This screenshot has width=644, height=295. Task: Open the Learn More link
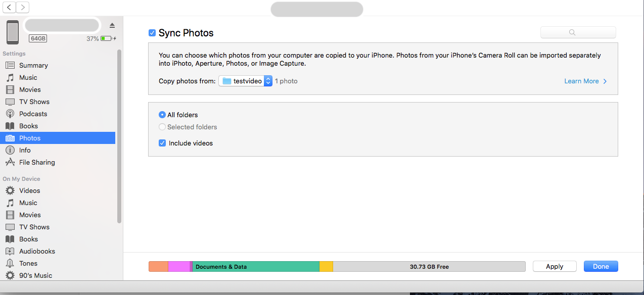(x=585, y=81)
